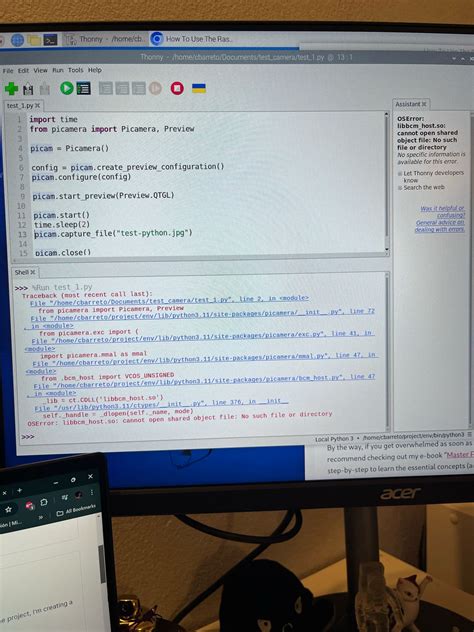Screen dimensions: 474x632
Task: Open interpreter selector 'Local Python 3' in status bar
Action: coord(389,437)
